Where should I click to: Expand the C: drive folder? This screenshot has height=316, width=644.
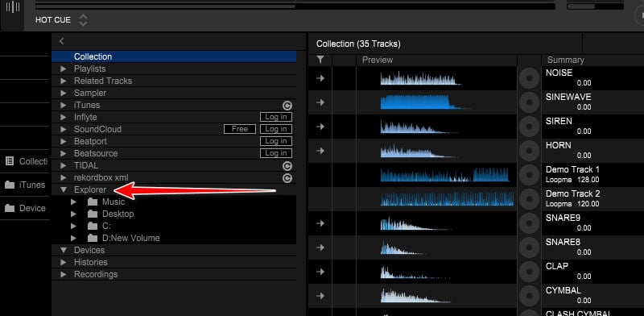(73, 226)
